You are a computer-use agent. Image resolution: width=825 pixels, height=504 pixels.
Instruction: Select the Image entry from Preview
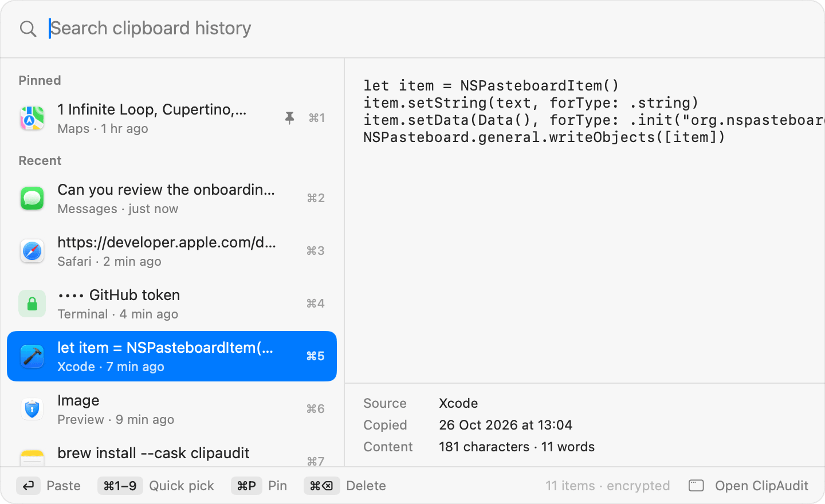coord(172,409)
